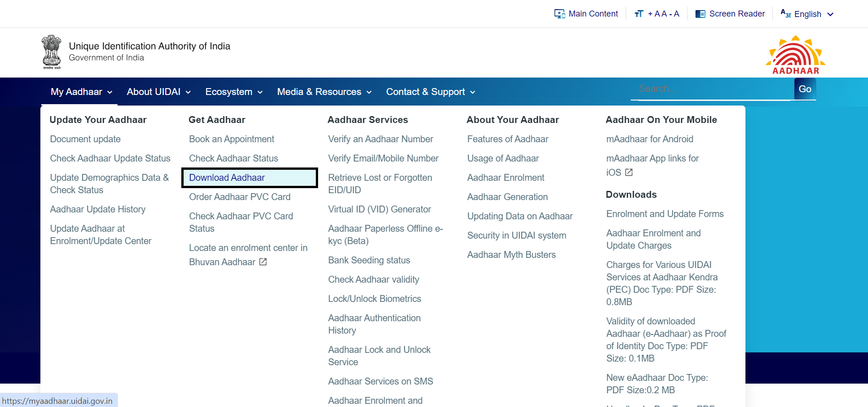Screen dimensions: 868x407
Task: Open Features of Aadhaar
Action: tap(508, 139)
